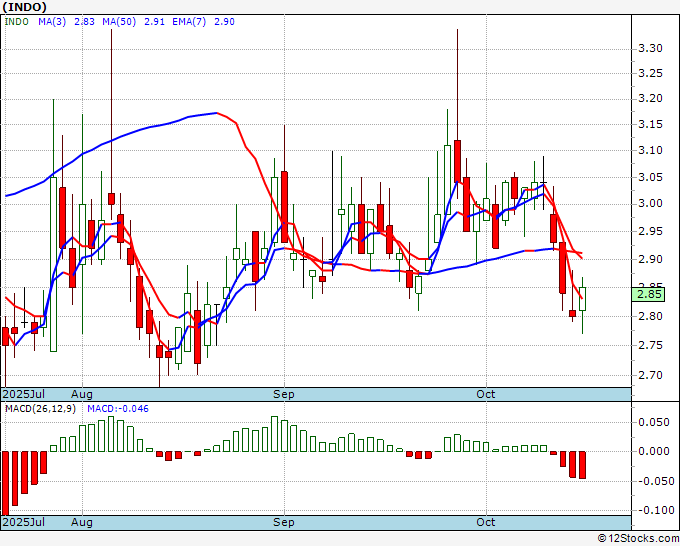Click the MACD(26,12,9) indicator label
680x546 pixels.
point(40,409)
